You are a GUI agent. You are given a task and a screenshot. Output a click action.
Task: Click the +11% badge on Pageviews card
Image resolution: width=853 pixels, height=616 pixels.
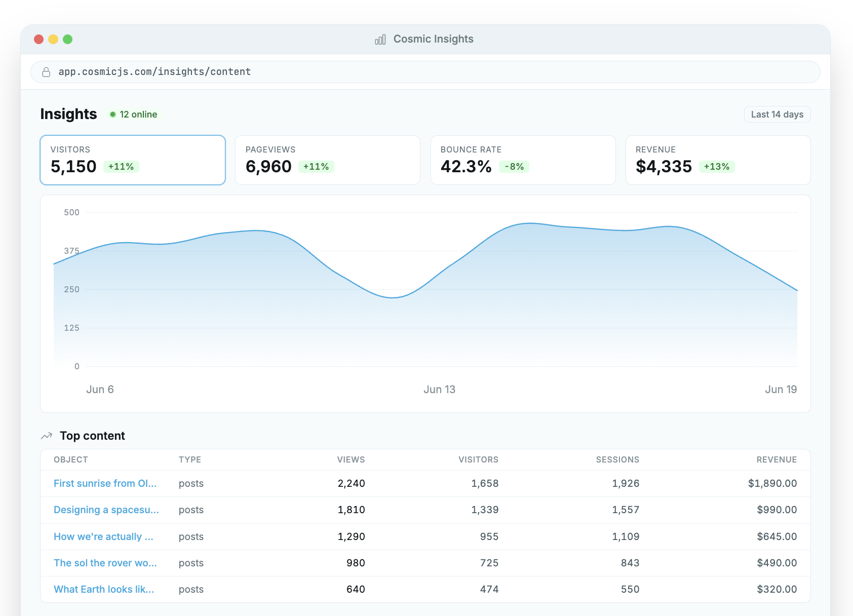(x=316, y=167)
